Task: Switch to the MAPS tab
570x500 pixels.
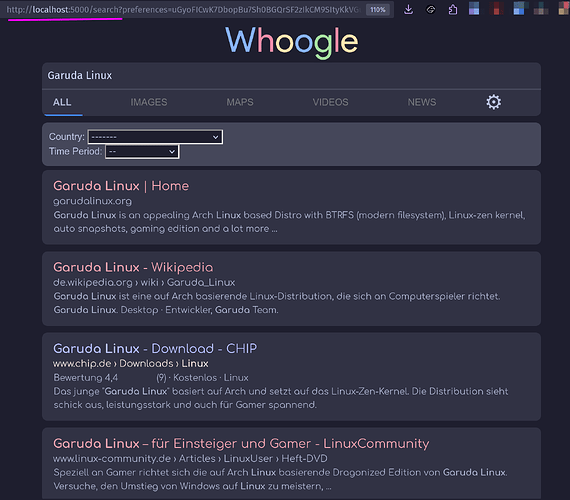Action: click(240, 102)
